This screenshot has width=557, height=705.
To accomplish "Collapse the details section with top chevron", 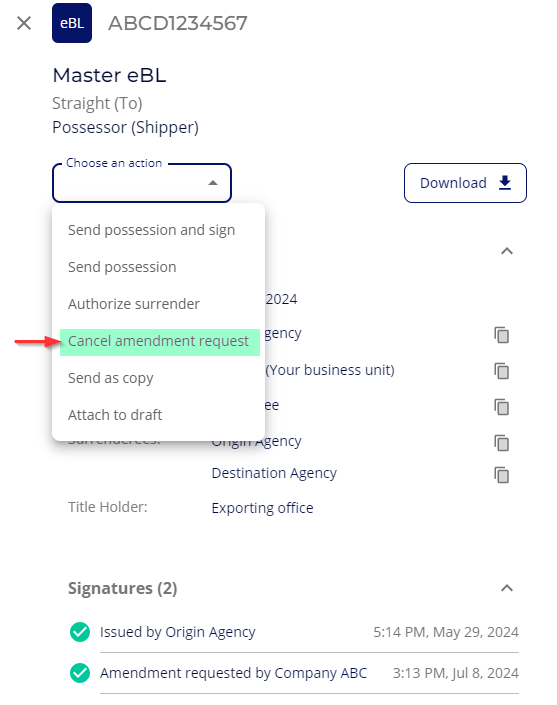I will 507,251.
